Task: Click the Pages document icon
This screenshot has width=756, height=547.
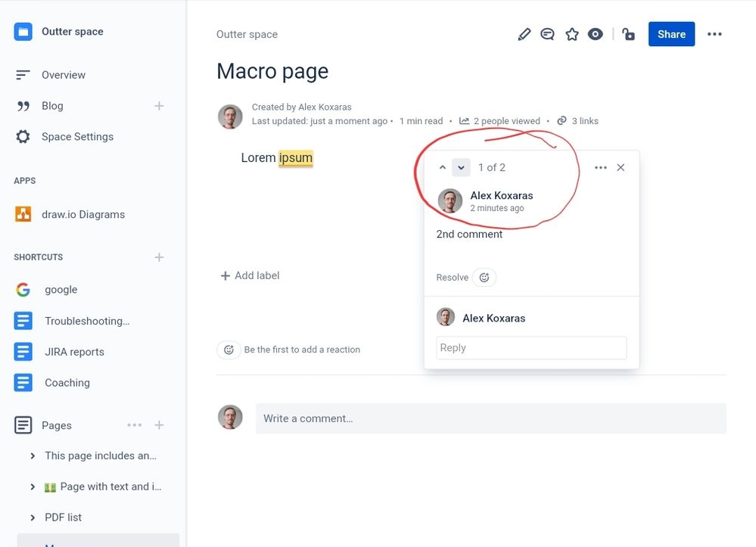Action: tap(23, 425)
